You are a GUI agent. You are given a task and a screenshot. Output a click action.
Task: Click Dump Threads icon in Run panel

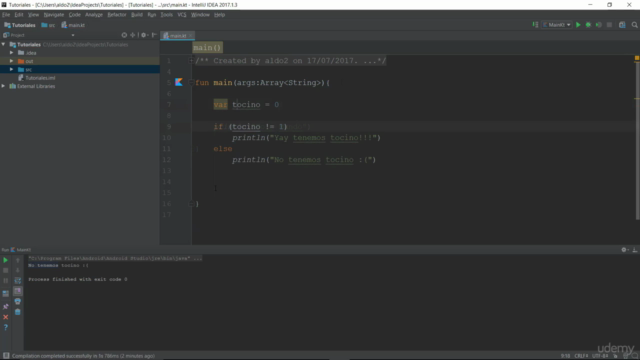[6, 293]
